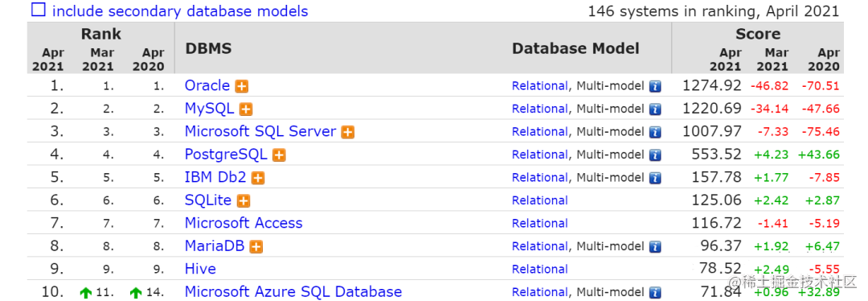The height and width of the screenshot is (301, 868).
Task: Expand details for Microsoft SQL Server
Action: (348, 132)
